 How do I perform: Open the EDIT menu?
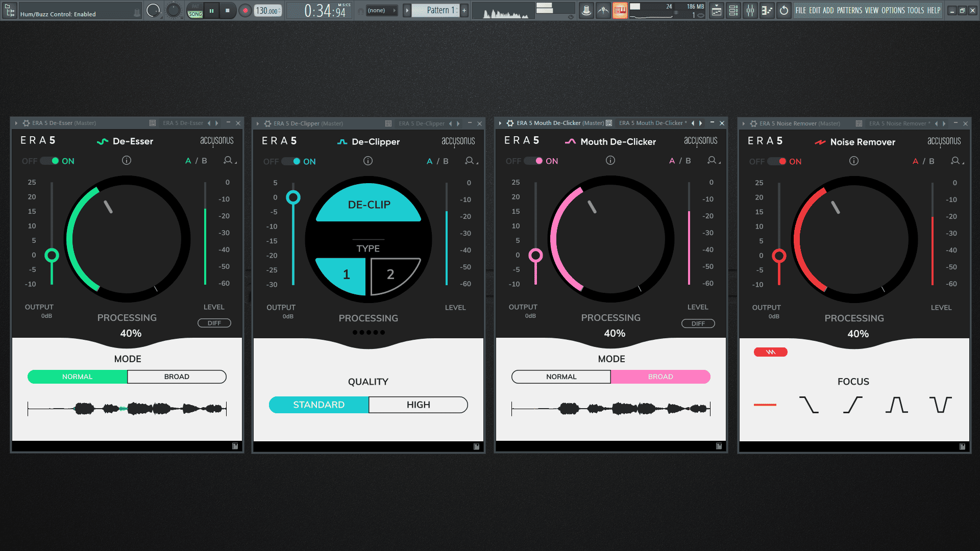point(815,10)
